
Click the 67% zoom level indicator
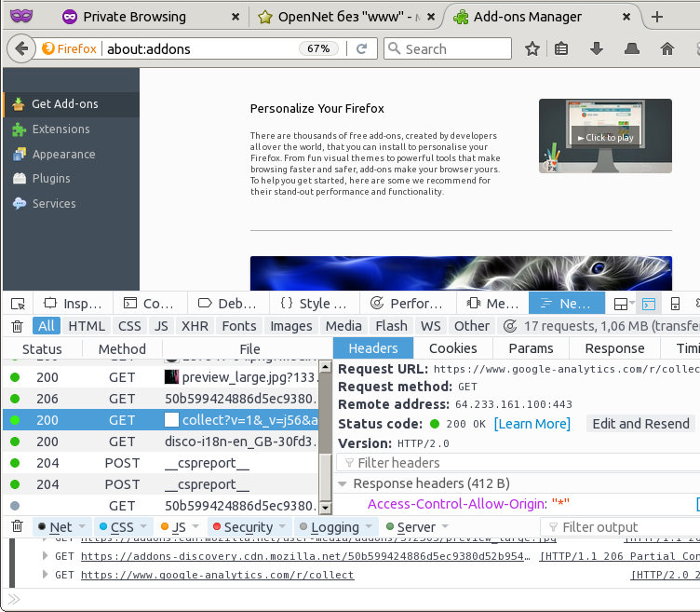coord(318,48)
